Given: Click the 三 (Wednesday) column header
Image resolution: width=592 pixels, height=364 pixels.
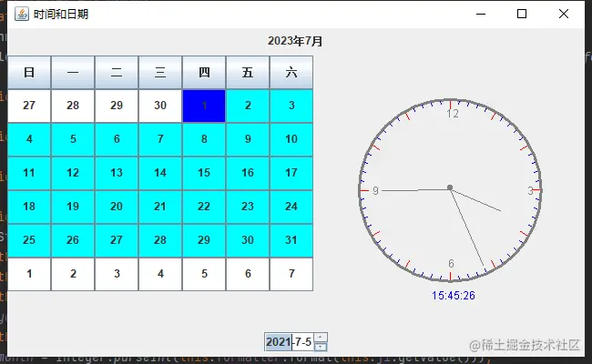Looking at the screenshot, I should 160,73.
